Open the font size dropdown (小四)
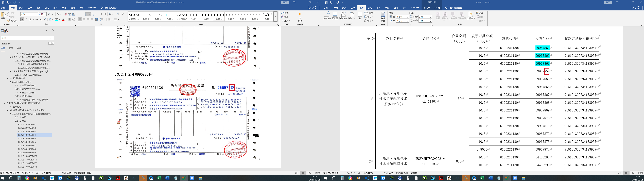Image resolution: width=644 pixels, height=181 pixels. tap(45, 14)
